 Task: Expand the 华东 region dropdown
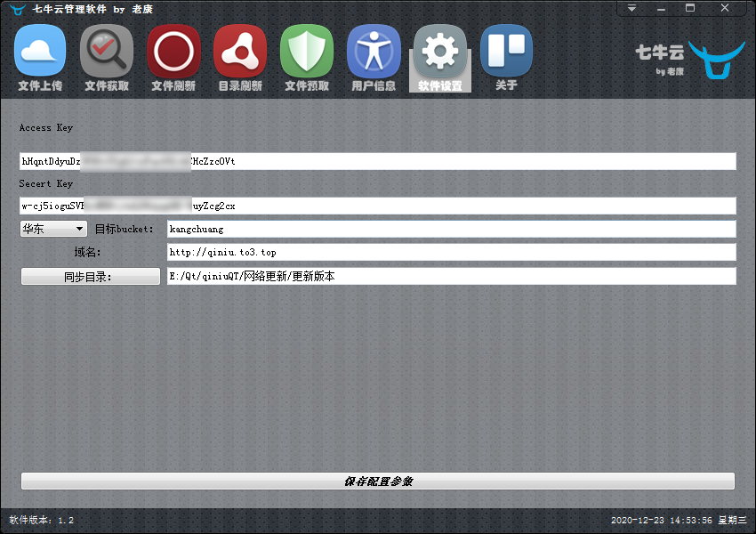53,229
